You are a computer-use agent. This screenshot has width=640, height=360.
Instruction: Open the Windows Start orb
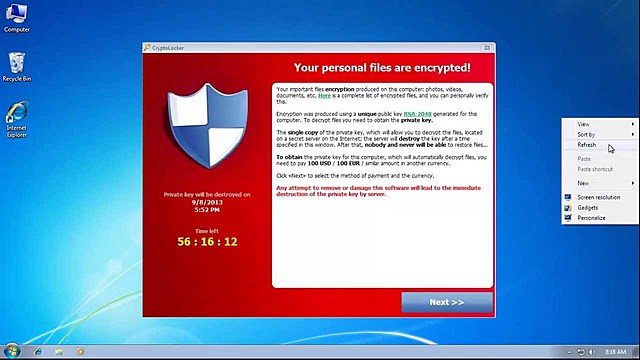pyautogui.click(x=11, y=351)
